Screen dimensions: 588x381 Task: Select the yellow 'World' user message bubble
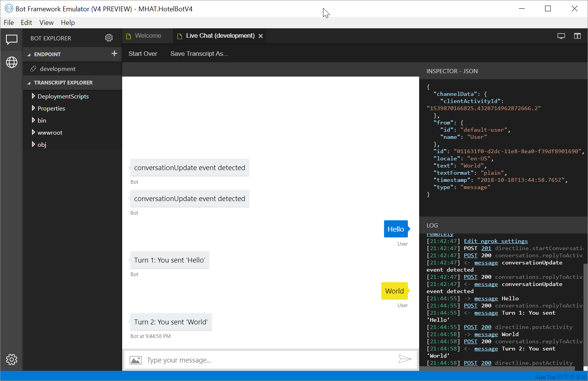[x=395, y=291]
